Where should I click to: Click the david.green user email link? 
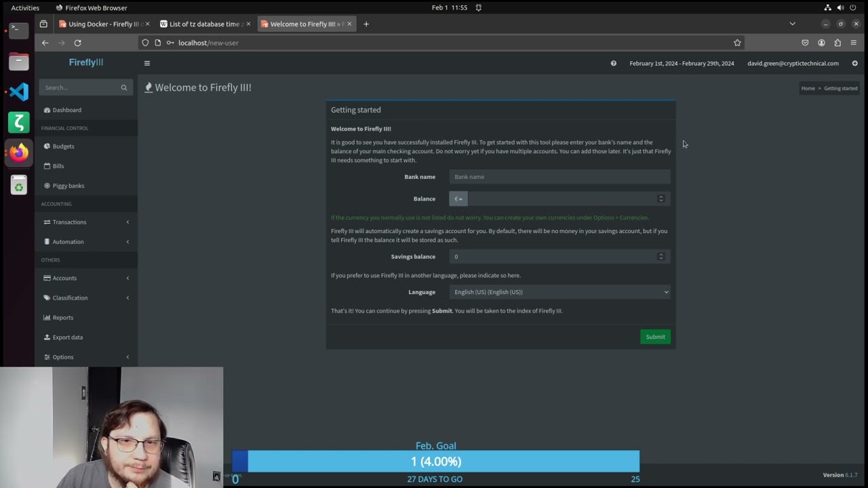click(x=793, y=64)
